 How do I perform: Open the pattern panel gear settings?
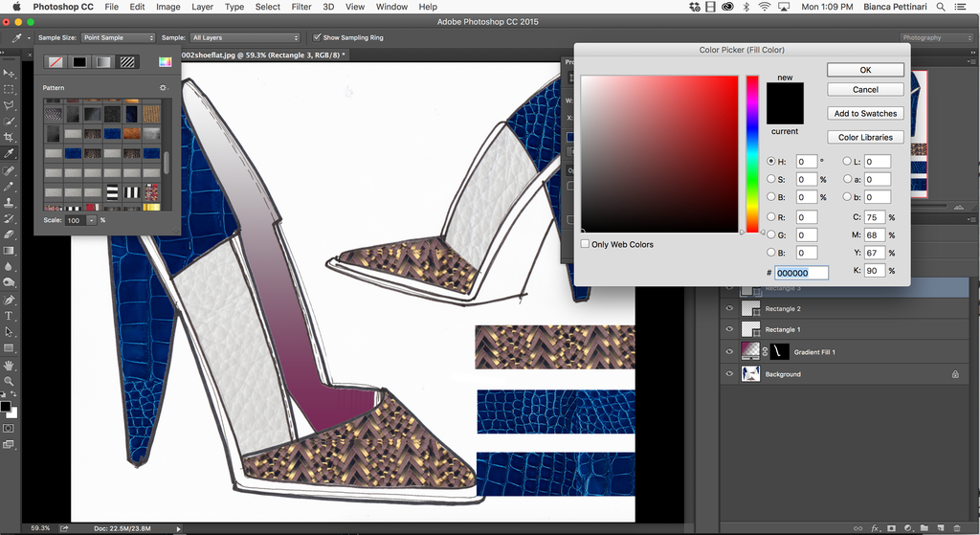163,87
